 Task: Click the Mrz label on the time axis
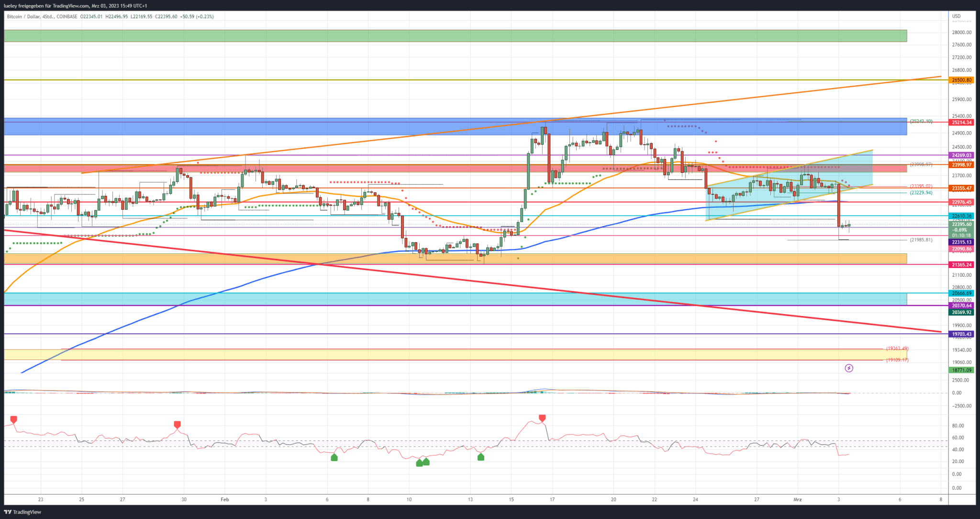coord(797,499)
